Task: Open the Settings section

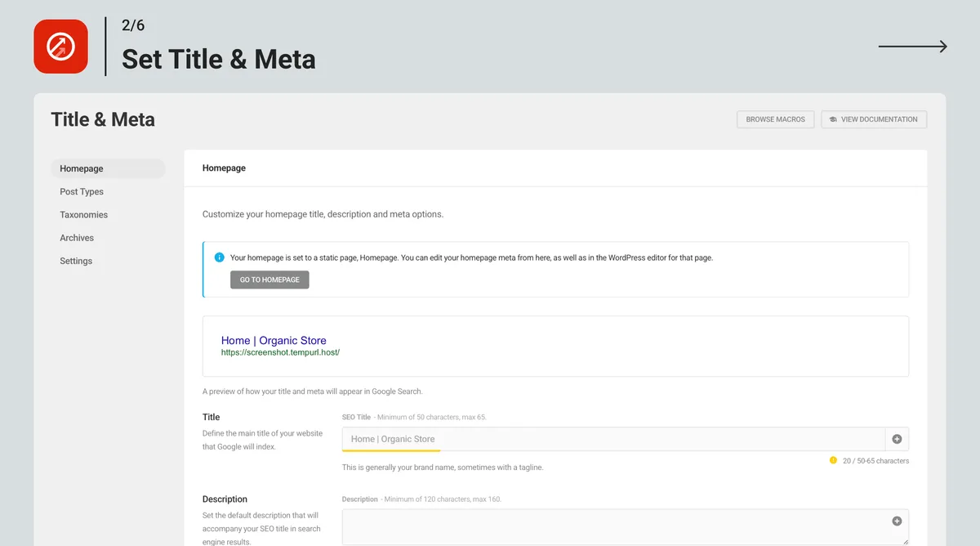Action: click(76, 261)
